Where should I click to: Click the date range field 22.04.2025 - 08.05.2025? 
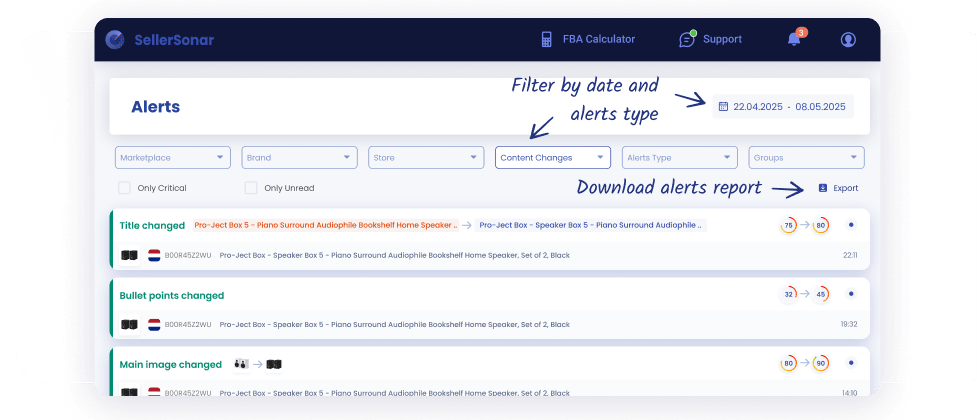coord(789,106)
